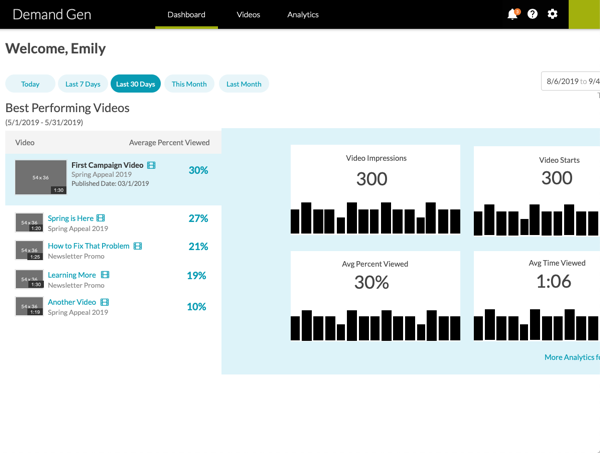Viewport: 600px width, 453px height.
Task: Click the (5/1/2019 - 5/31/2019) date text
Action: pyautogui.click(x=44, y=122)
